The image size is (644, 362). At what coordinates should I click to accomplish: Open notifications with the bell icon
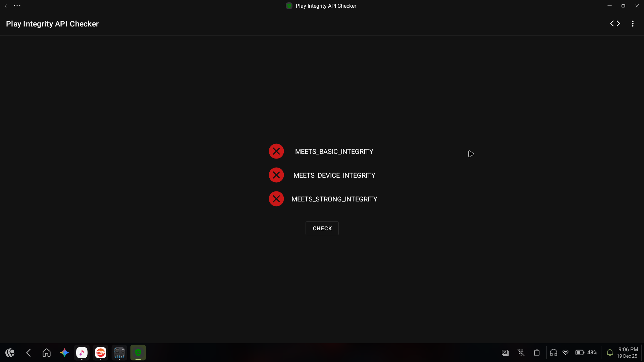tap(610, 353)
